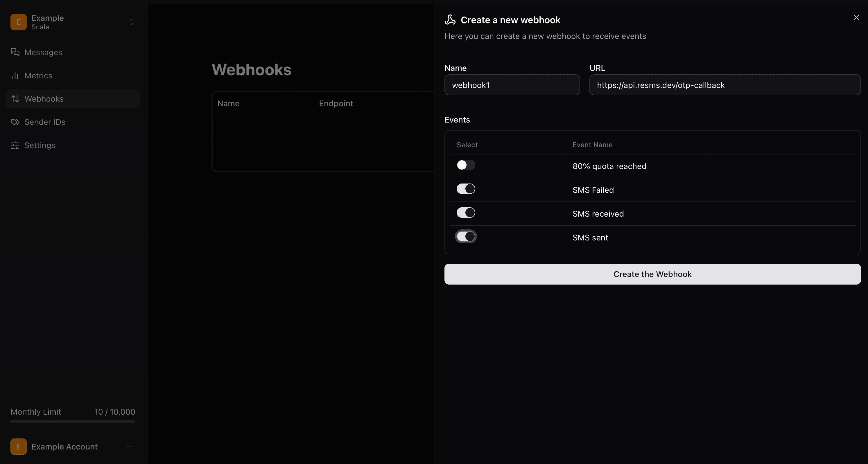Open the workspace switcher chevrons
Image resolution: width=868 pixels, height=464 pixels.
[x=130, y=22]
